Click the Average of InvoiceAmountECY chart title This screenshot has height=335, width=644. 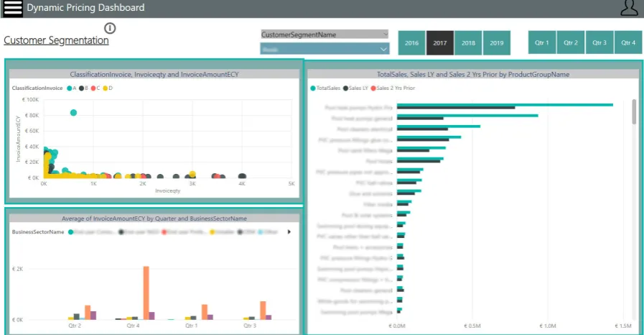tap(154, 219)
